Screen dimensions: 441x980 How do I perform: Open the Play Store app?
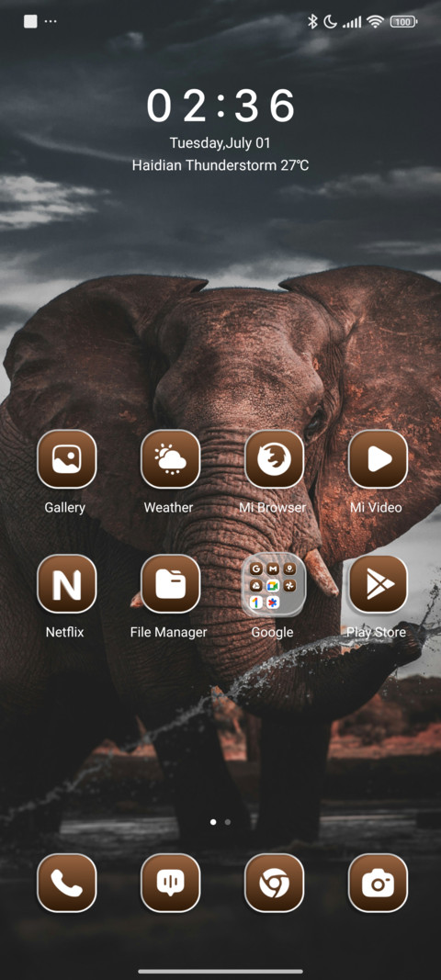point(378,584)
